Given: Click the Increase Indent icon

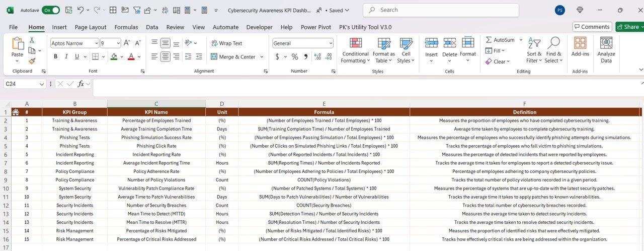Looking at the screenshot, I should click(199, 56).
